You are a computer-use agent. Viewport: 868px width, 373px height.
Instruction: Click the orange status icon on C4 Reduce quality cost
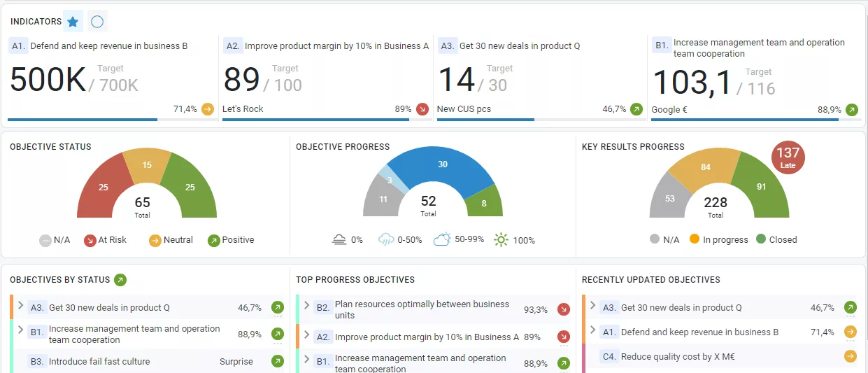(851, 356)
